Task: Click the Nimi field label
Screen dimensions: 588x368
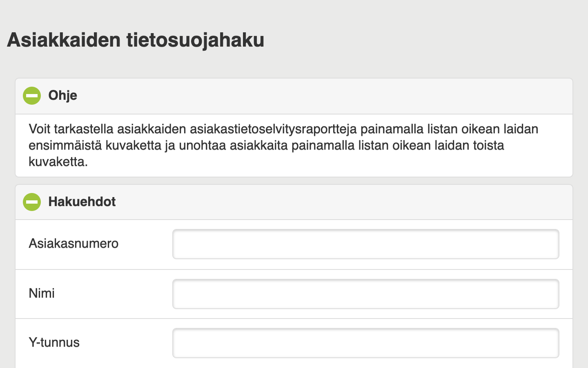Action: (x=42, y=294)
